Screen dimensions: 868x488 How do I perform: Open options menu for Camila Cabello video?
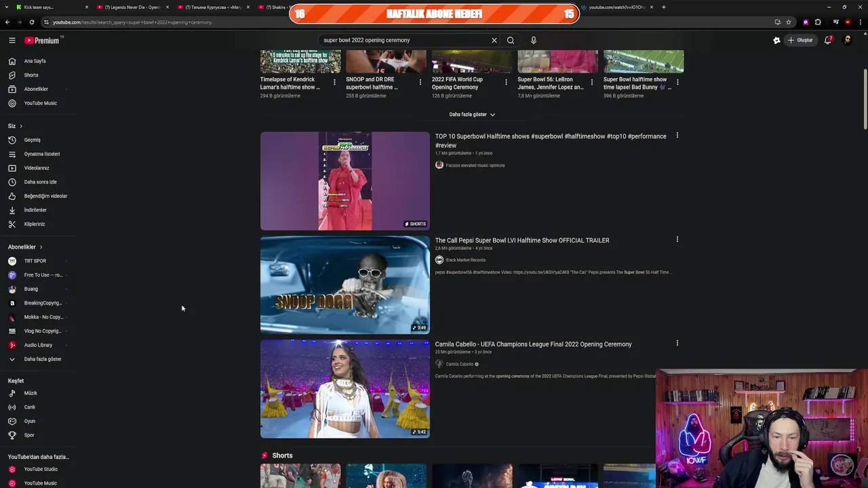677,343
